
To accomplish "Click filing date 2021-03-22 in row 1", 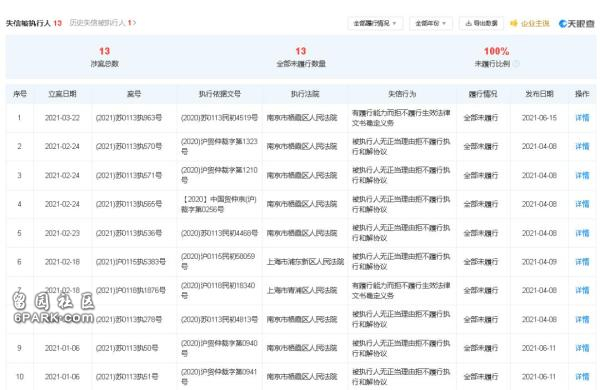I will coord(62,118).
